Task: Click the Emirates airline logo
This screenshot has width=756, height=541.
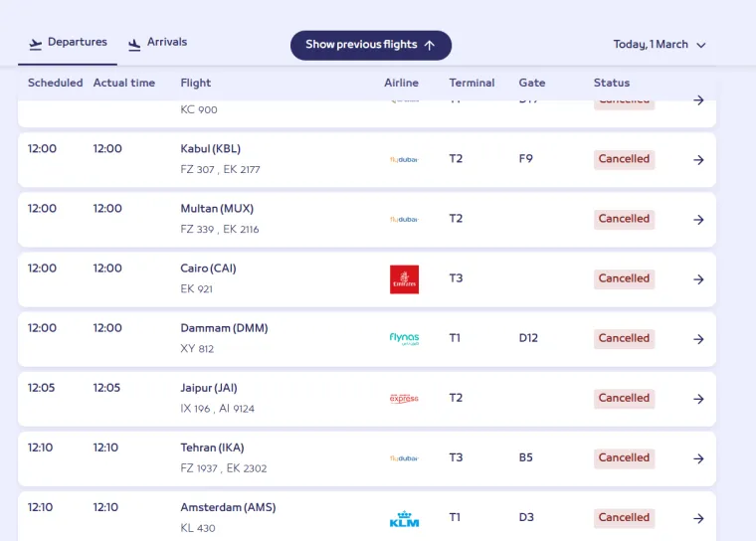Action: (x=404, y=279)
